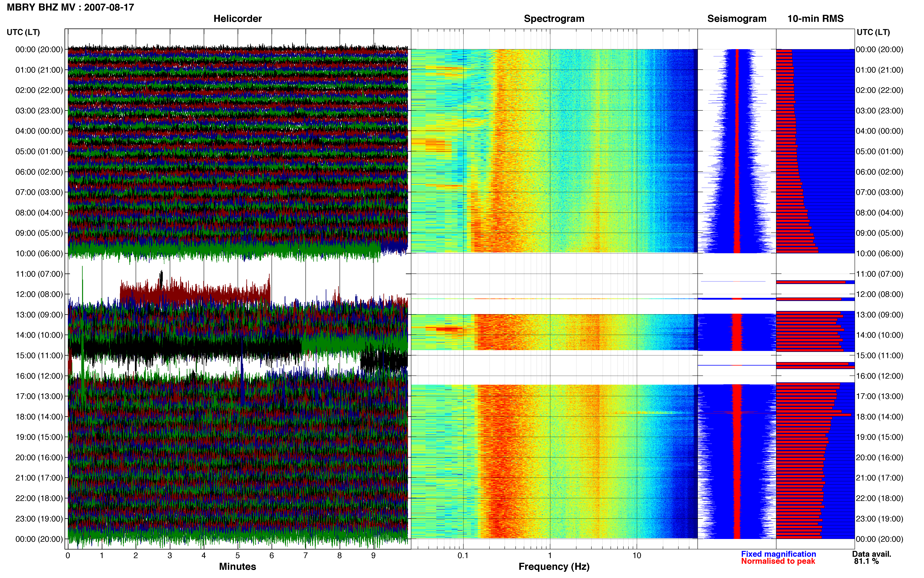Click '23:00 (19:00)' on the RMS-side time axis
Screen dimensions: 924x578
tap(879, 519)
